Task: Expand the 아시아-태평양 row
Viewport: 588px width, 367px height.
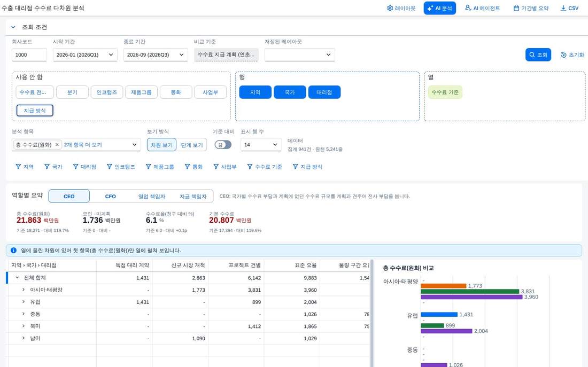Action: coord(23,290)
